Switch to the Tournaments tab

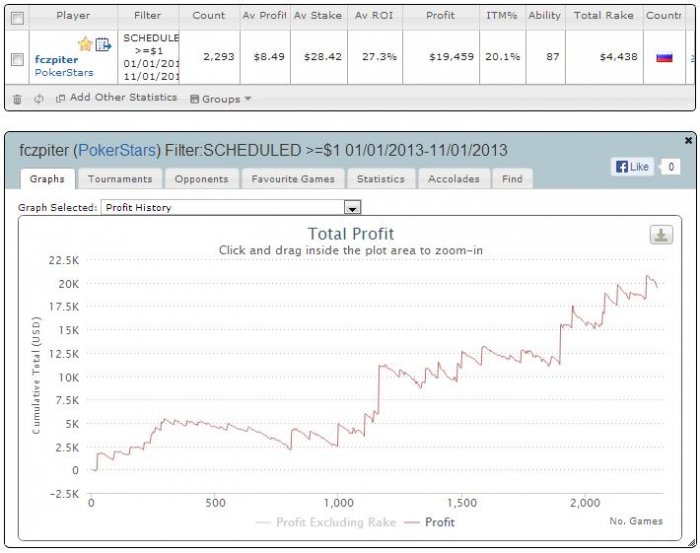pyautogui.click(x=120, y=179)
